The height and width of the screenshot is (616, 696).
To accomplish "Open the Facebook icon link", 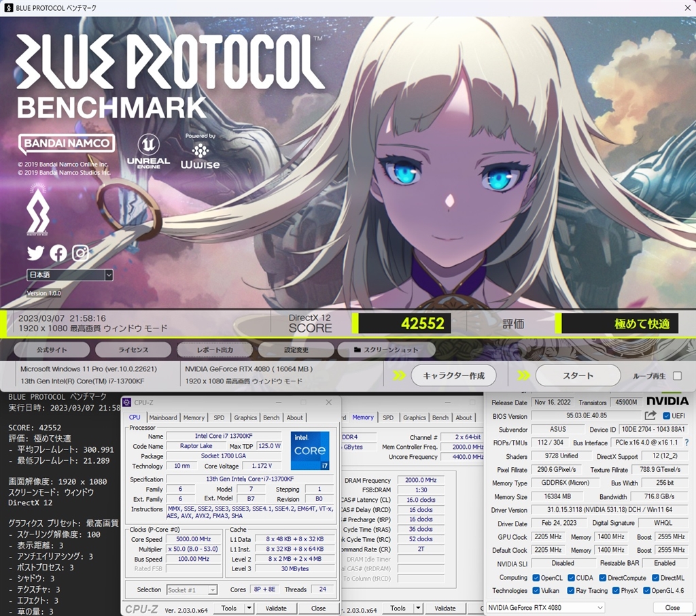I will 58,253.
